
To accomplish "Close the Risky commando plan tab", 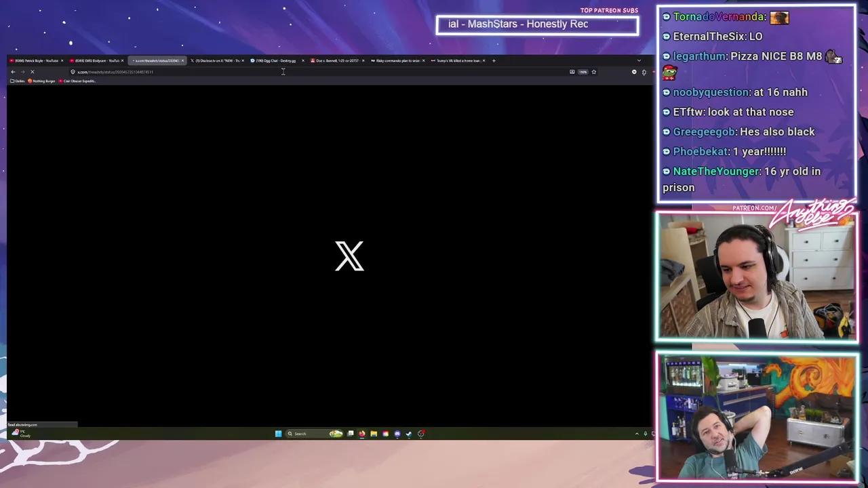I will 423,60.
